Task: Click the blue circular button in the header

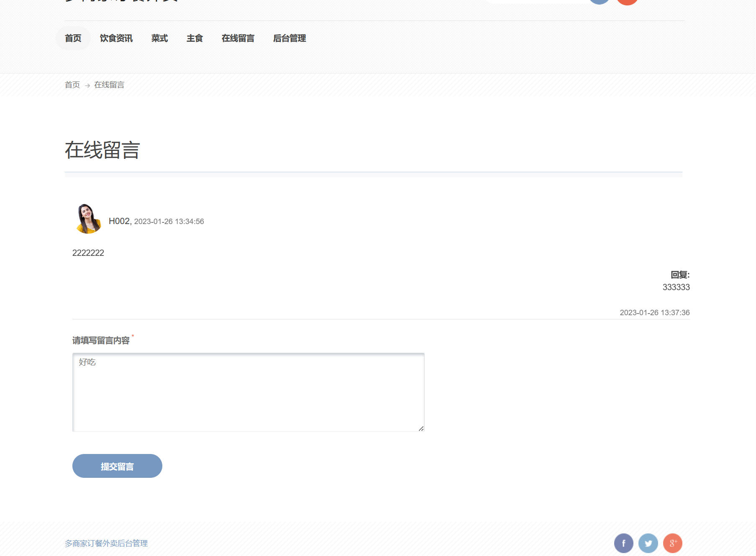Action: click(600, 1)
